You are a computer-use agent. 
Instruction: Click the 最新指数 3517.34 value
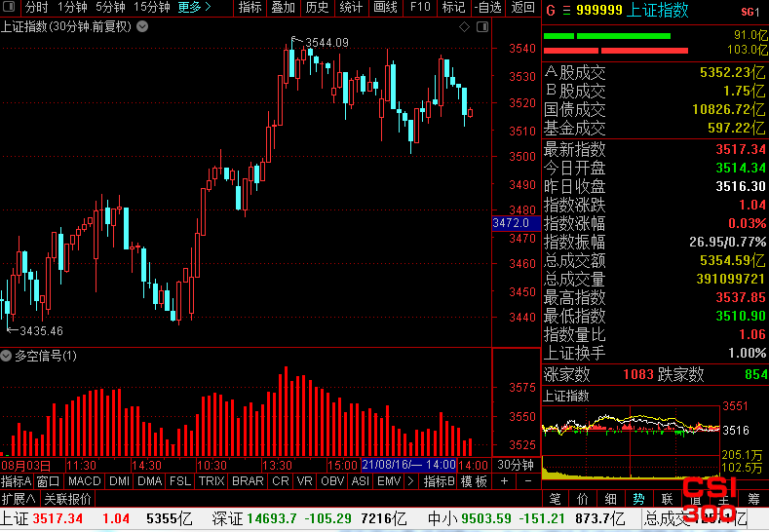pyautogui.click(x=741, y=149)
